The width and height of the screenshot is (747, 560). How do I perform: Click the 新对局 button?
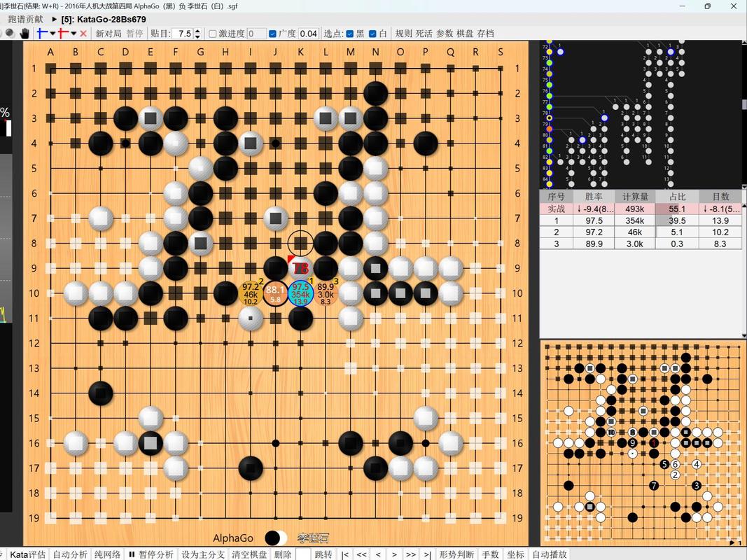pos(109,34)
